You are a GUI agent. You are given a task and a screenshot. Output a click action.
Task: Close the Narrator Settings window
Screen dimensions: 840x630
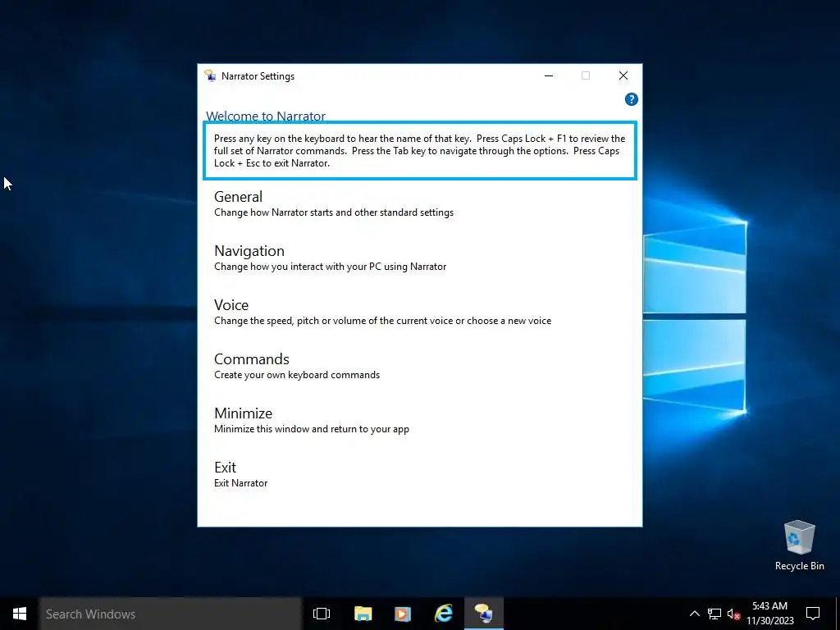tap(623, 75)
